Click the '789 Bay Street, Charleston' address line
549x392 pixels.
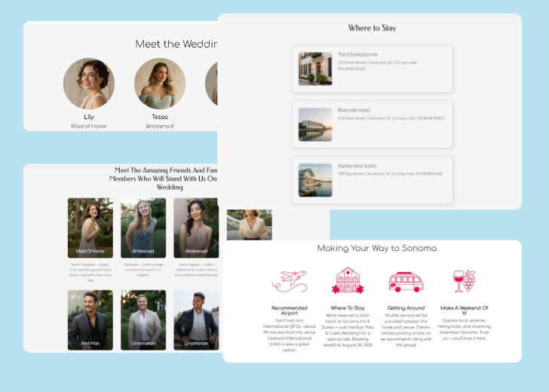click(390, 173)
